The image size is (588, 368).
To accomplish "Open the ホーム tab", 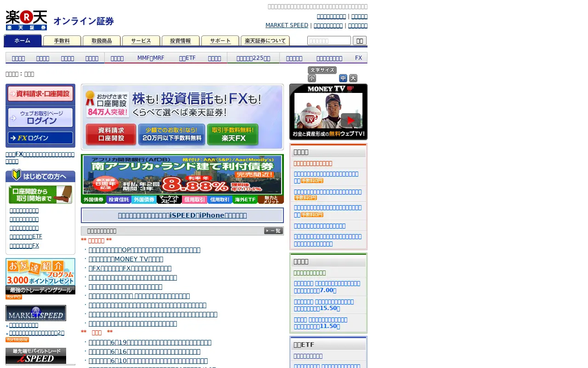I will coord(23,40).
